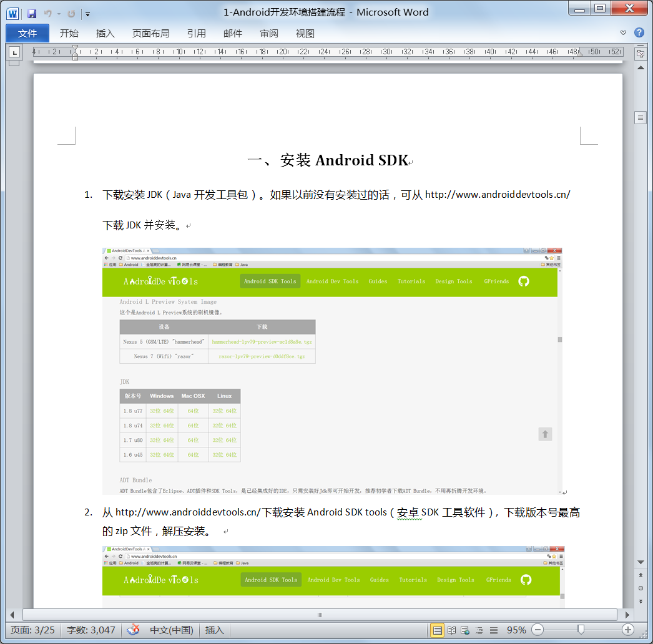Click the zoom out minus button
This screenshot has width=653, height=644.
(538, 630)
